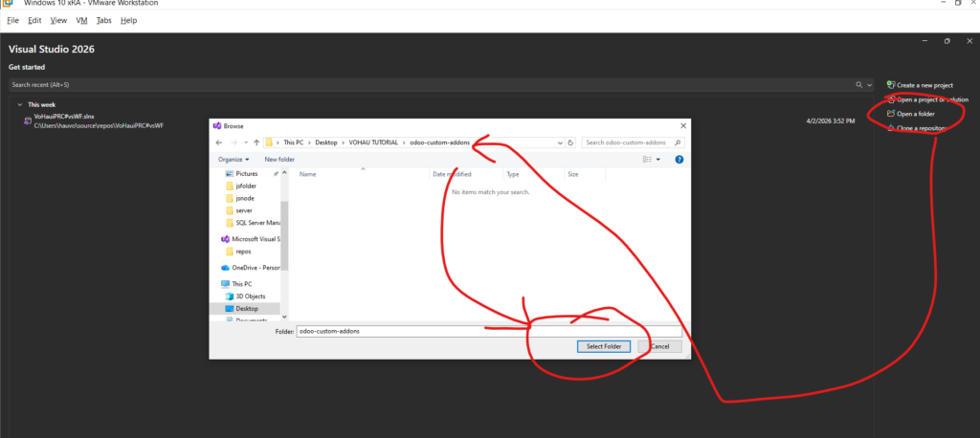The height and width of the screenshot is (438, 980).
Task: Collapse the This week recent group
Action: (x=19, y=104)
